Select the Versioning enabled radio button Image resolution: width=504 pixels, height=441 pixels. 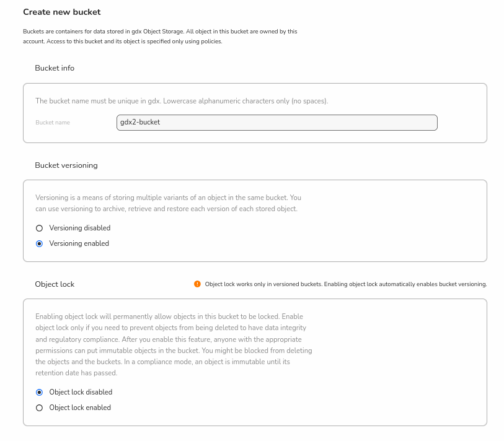point(40,243)
